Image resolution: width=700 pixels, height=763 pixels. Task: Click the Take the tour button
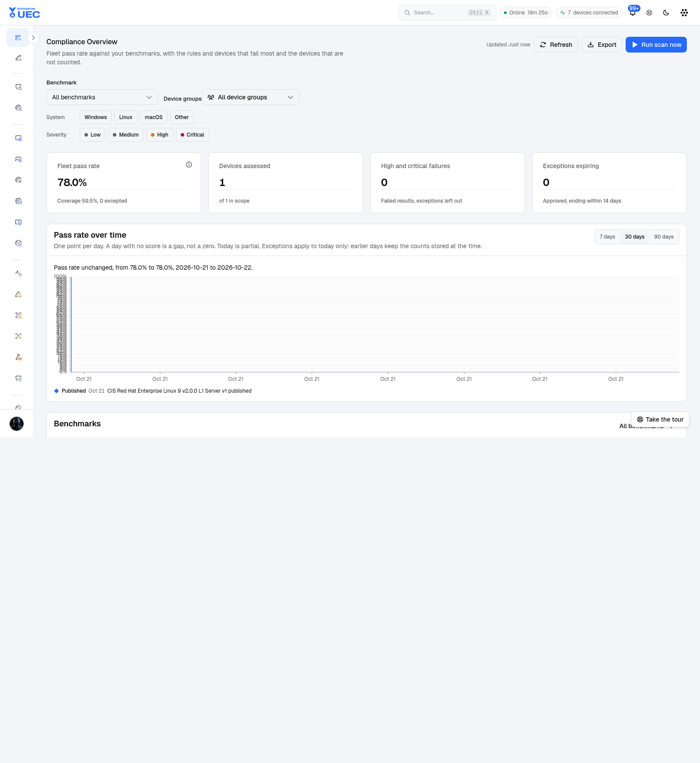coord(660,419)
